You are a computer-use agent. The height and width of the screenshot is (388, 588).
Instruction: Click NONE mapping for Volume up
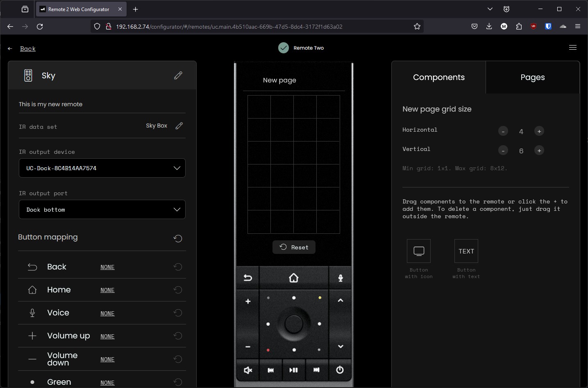[x=107, y=336]
